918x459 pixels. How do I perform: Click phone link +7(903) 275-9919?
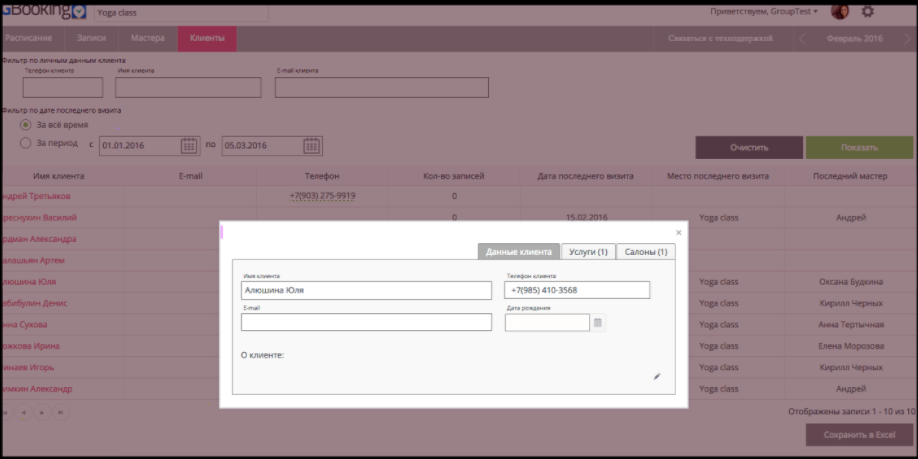pyautogui.click(x=323, y=196)
